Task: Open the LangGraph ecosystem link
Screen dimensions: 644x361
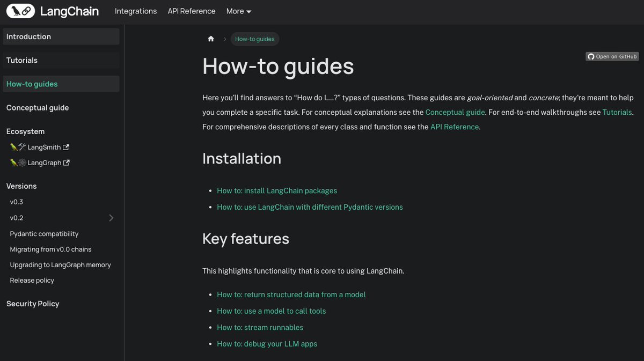Action: [40, 163]
